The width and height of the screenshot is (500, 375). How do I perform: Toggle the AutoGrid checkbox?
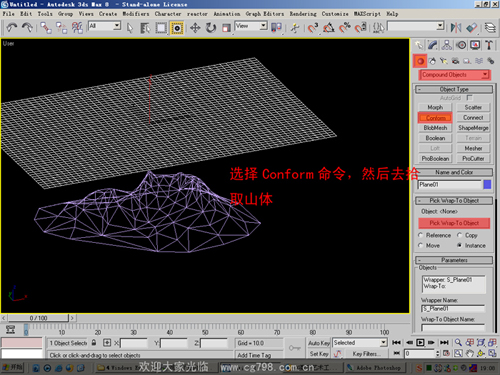pos(469,98)
